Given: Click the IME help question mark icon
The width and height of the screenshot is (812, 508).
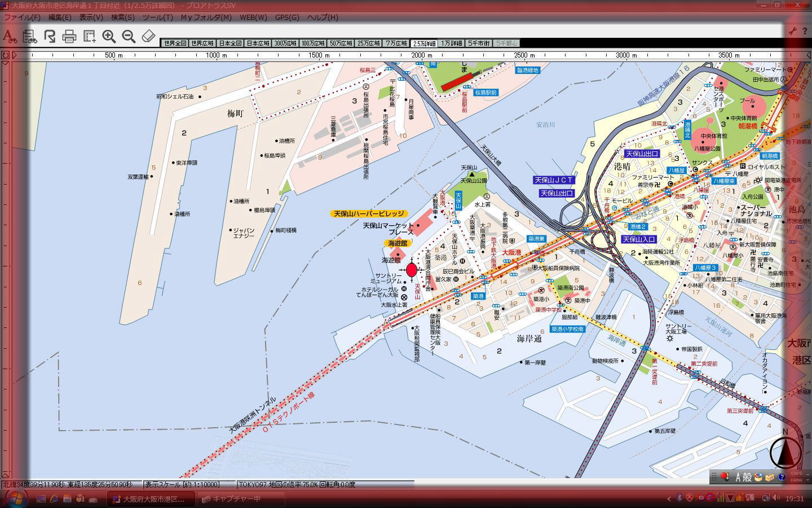Looking at the screenshot, I should click(782, 477).
